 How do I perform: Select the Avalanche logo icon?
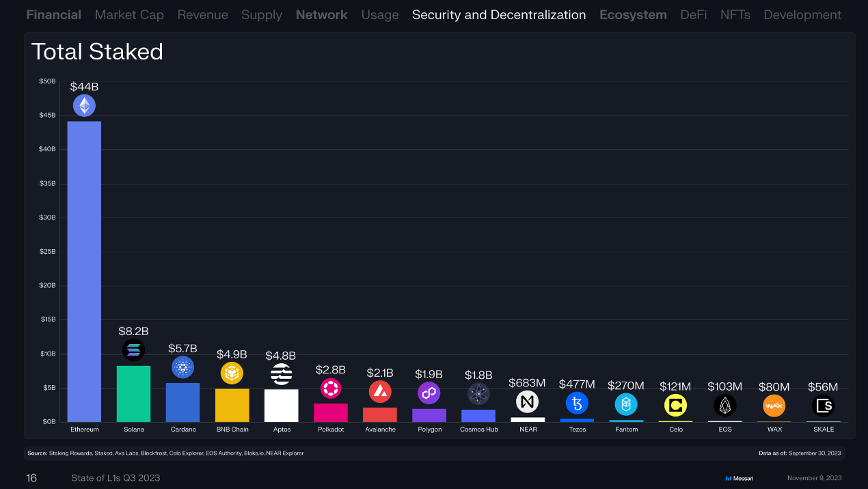pos(380,391)
